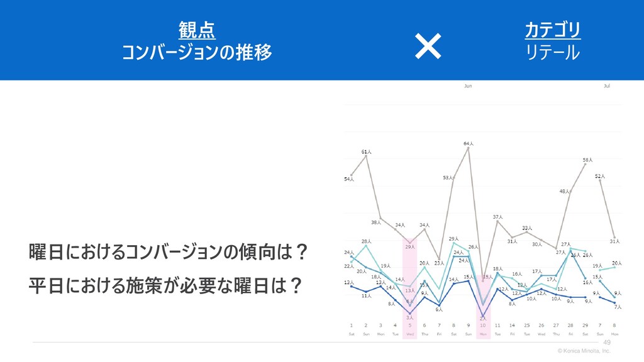Click the 2人 lowest data point
This screenshot has width=644, height=362.
[483, 317]
